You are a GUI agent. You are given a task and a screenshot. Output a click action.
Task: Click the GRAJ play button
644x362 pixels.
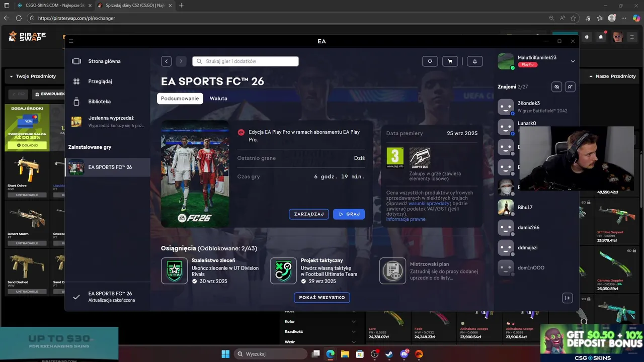(x=349, y=214)
